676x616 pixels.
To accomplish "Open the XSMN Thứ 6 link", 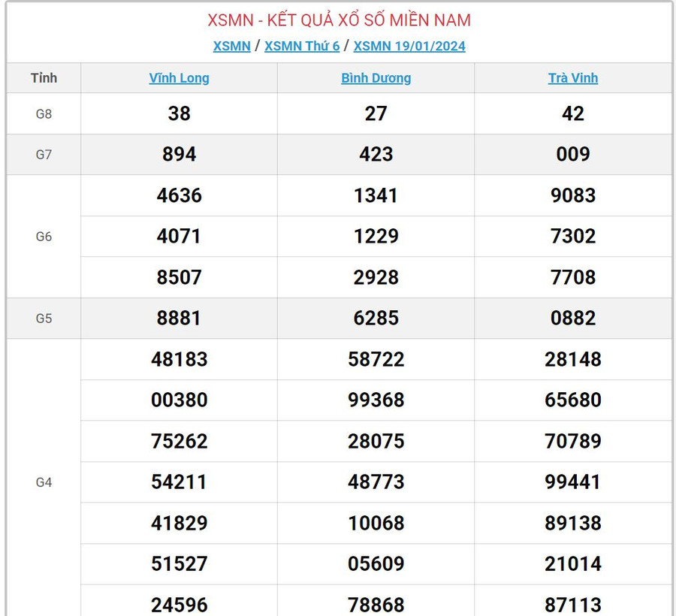I will point(302,46).
